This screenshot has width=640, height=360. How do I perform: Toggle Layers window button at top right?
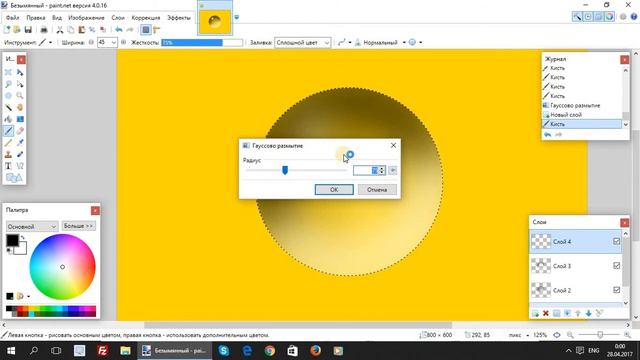pos(598,17)
